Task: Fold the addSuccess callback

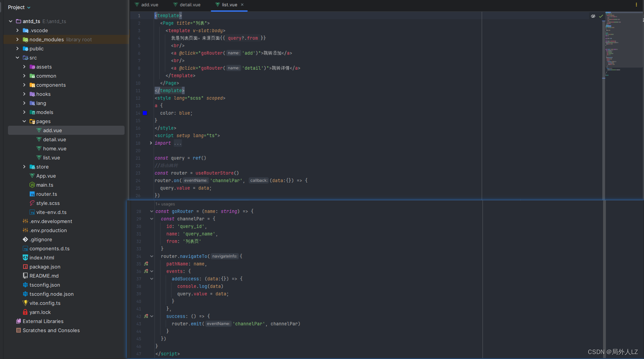Action: tap(151, 279)
